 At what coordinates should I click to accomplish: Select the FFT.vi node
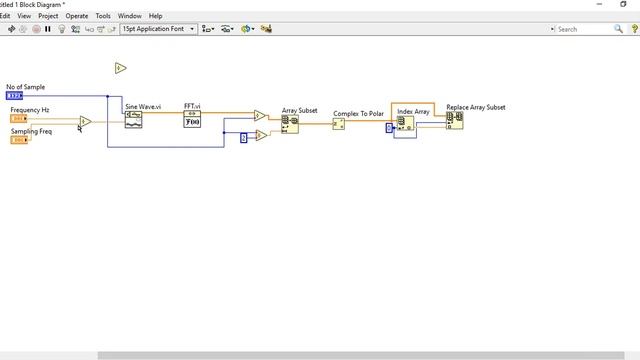click(192, 119)
